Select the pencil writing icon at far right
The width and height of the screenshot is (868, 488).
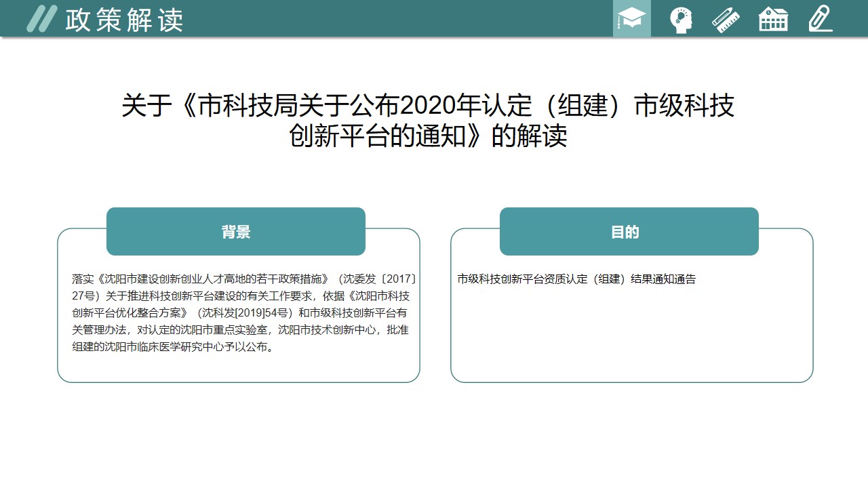[x=820, y=19]
